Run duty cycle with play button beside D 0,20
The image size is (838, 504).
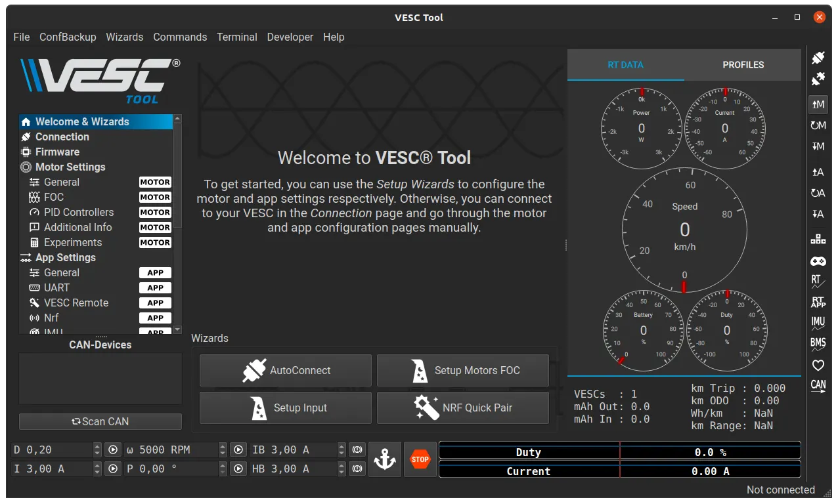click(x=113, y=450)
